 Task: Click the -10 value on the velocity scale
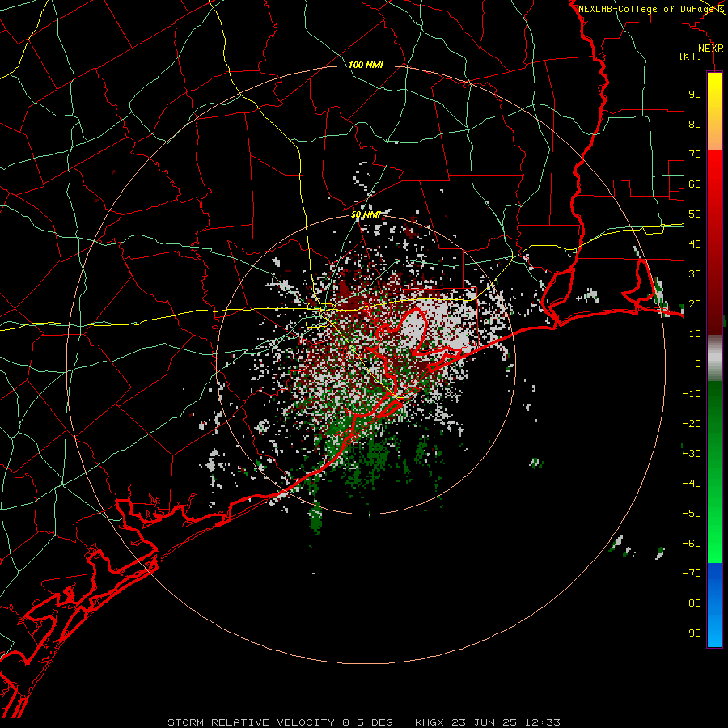(692, 394)
